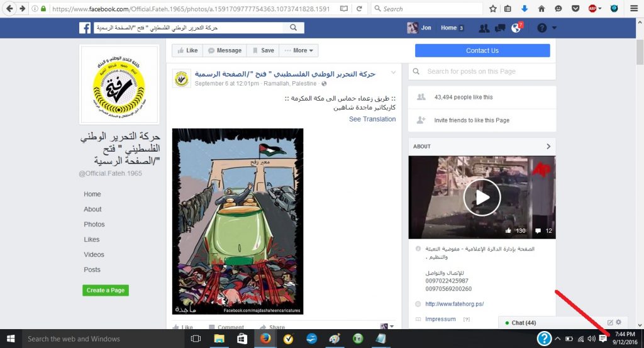Click the Facebook search input field
The width and height of the screenshot is (644, 348).
pyautogui.click(x=188, y=28)
